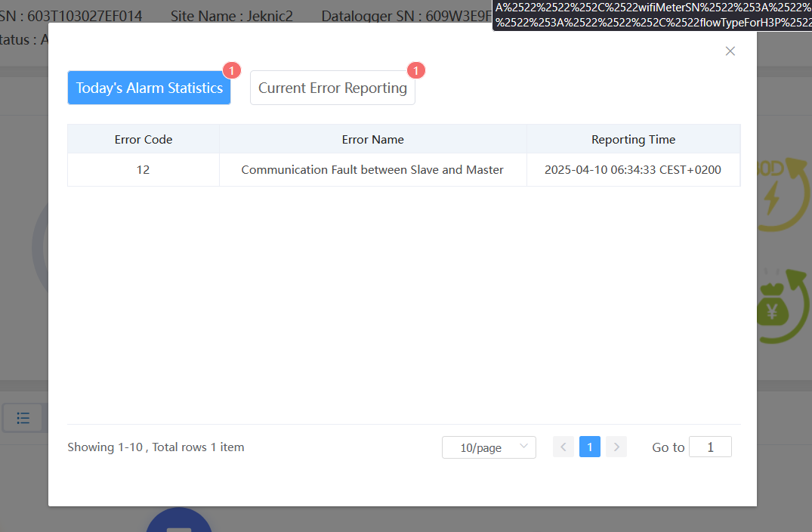This screenshot has width=812, height=532.
Task: Click the Go to page input field
Action: (710, 447)
